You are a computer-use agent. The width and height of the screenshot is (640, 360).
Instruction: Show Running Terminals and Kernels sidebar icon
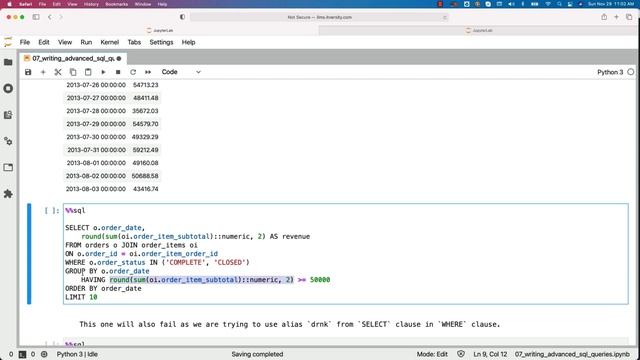click(x=8, y=89)
